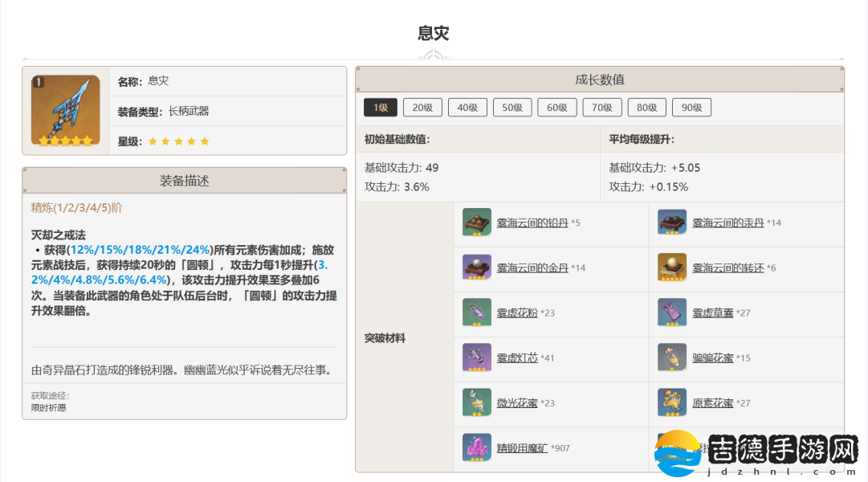
Task: Click the 息灾 polearm weapon icon
Action: [x=66, y=110]
